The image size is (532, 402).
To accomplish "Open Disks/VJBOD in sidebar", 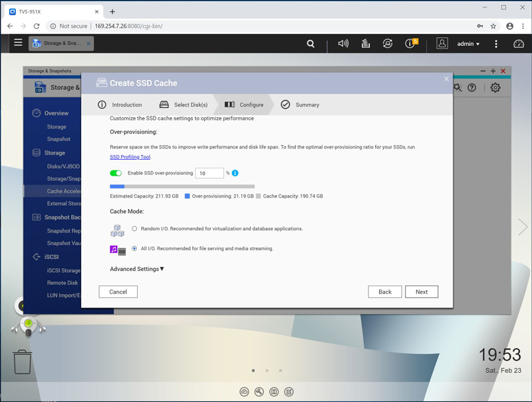I will [x=63, y=166].
